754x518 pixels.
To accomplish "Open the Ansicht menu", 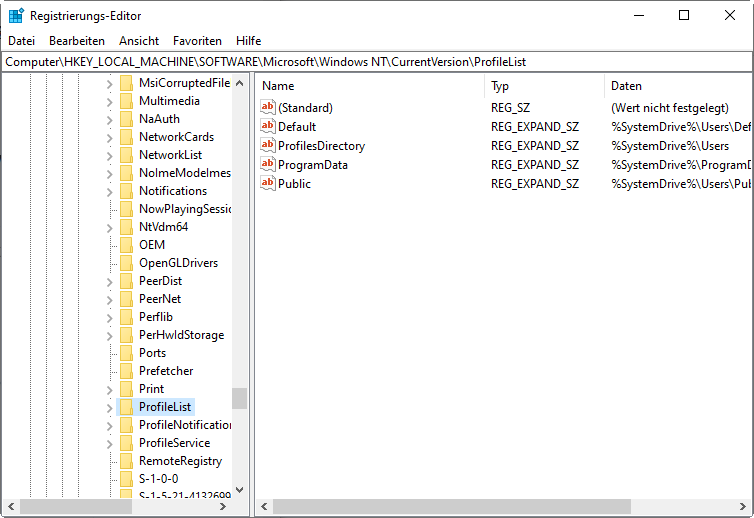I will (x=139, y=41).
